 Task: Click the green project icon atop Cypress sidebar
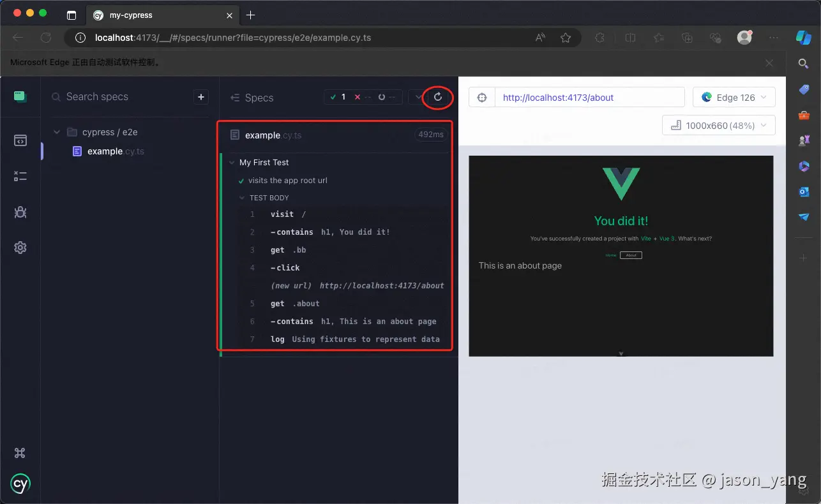pyautogui.click(x=20, y=96)
